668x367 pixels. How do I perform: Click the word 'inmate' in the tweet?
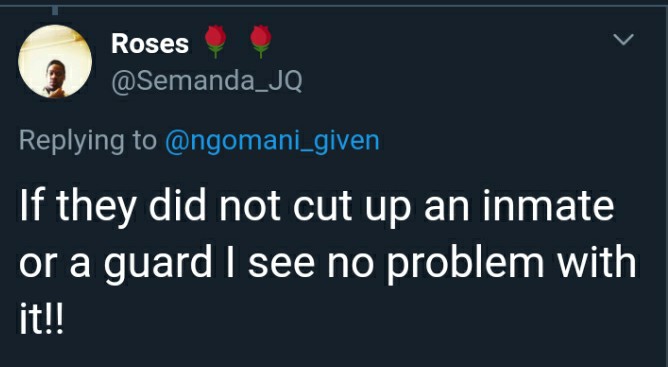coord(549,207)
